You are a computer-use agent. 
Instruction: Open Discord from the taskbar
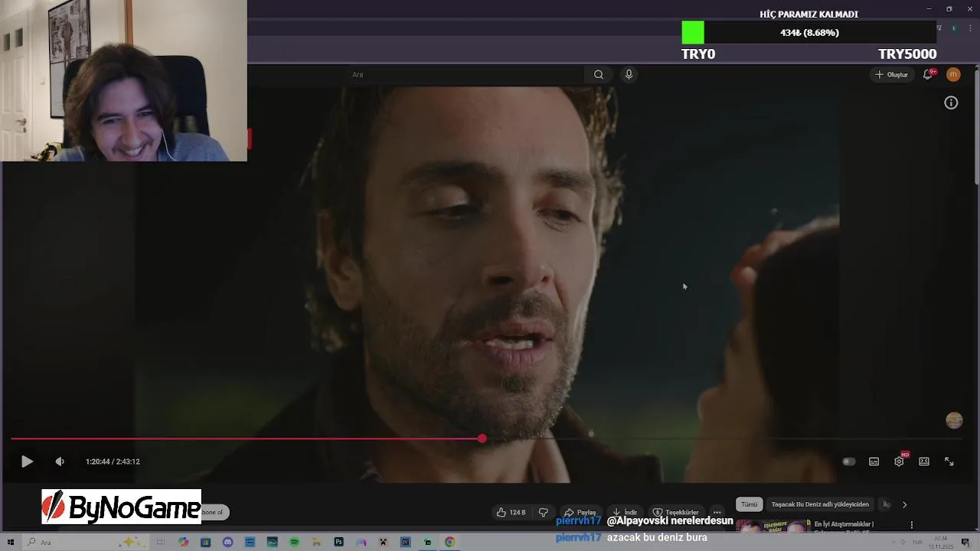tap(227, 542)
